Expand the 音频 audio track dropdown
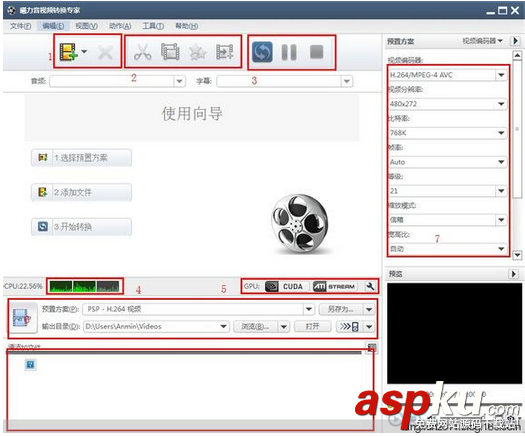Screen dimensions: 525x436 (x=179, y=81)
